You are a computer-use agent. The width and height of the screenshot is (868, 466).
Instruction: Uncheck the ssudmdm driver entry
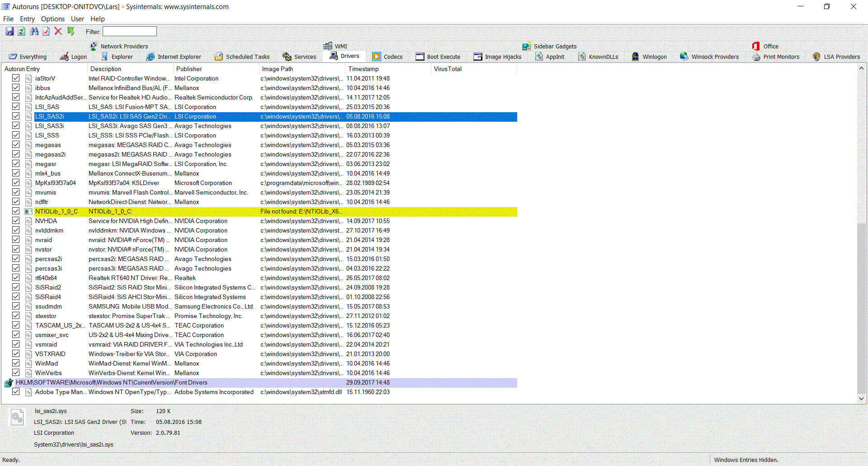[16, 306]
